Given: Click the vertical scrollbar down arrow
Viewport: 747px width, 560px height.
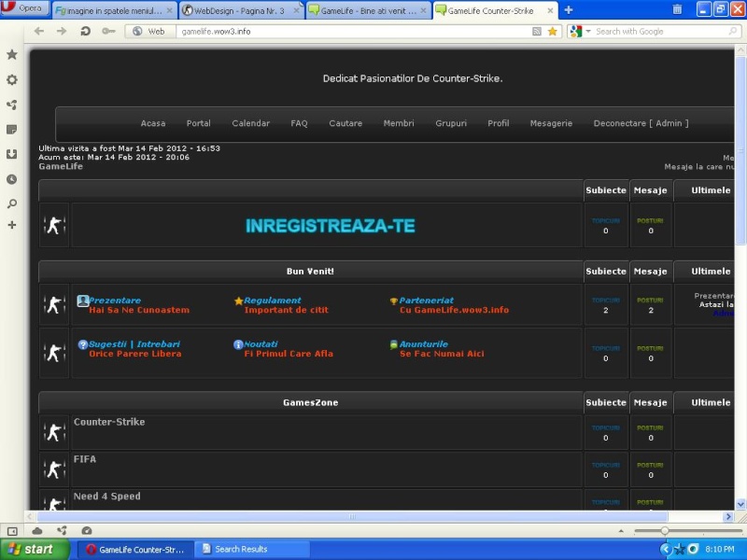Looking at the screenshot, I should [x=740, y=504].
